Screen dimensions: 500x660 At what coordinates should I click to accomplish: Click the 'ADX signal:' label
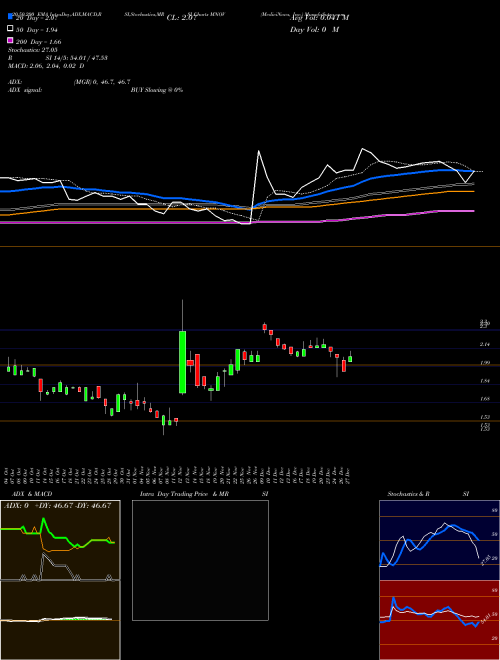pyautogui.click(x=24, y=90)
